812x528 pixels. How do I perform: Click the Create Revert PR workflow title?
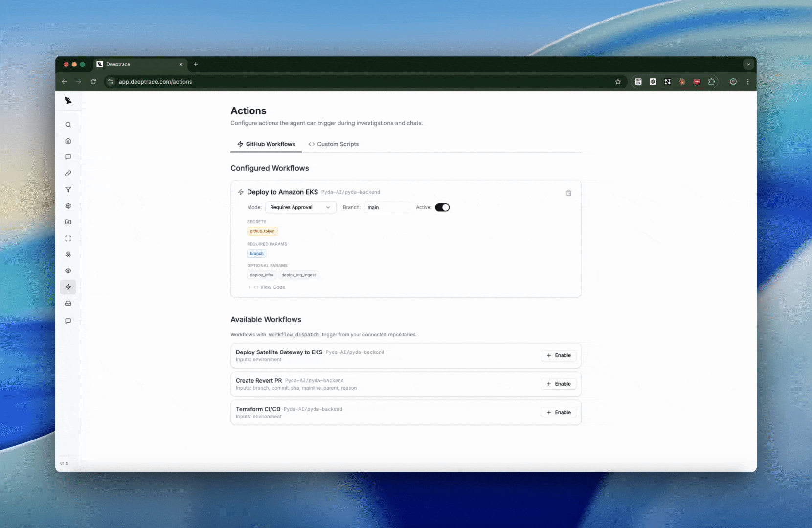259,380
